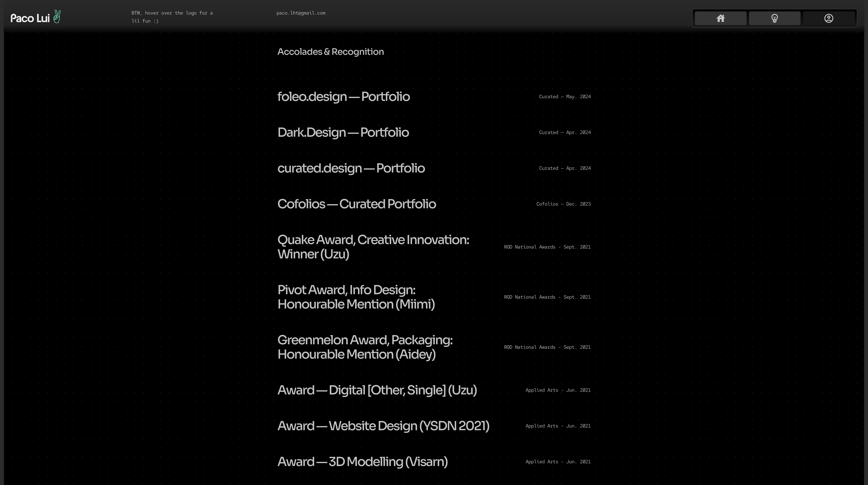Click the hover over the logo hint text

[172, 17]
